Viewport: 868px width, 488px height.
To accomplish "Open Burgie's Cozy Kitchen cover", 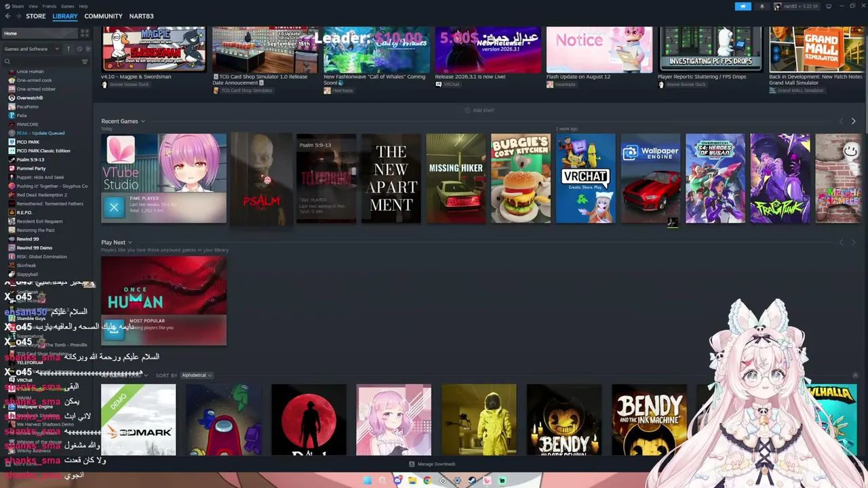I will pos(521,178).
